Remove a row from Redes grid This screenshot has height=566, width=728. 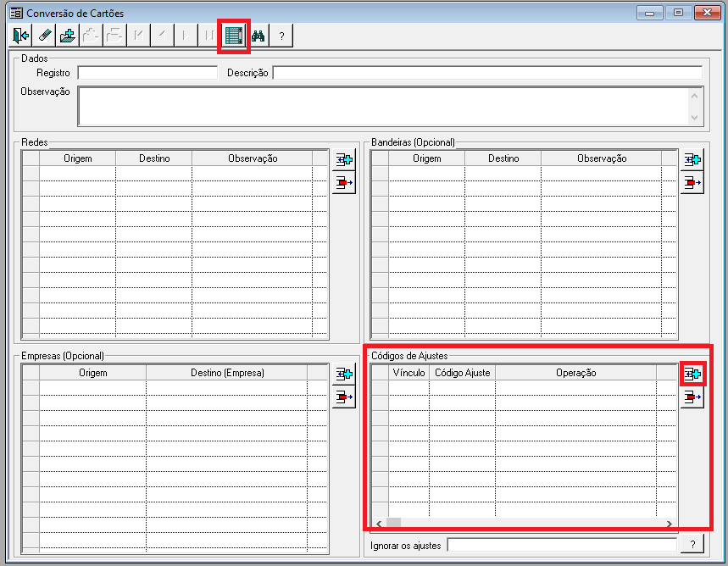tap(344, 182)
